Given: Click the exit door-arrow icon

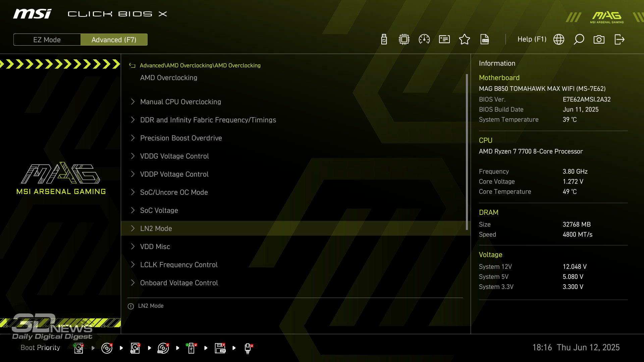Looking at the screenshot, I should pos(620,40).
